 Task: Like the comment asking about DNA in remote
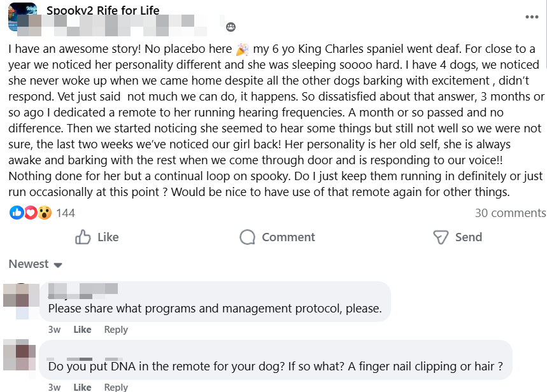click(82, 387)
